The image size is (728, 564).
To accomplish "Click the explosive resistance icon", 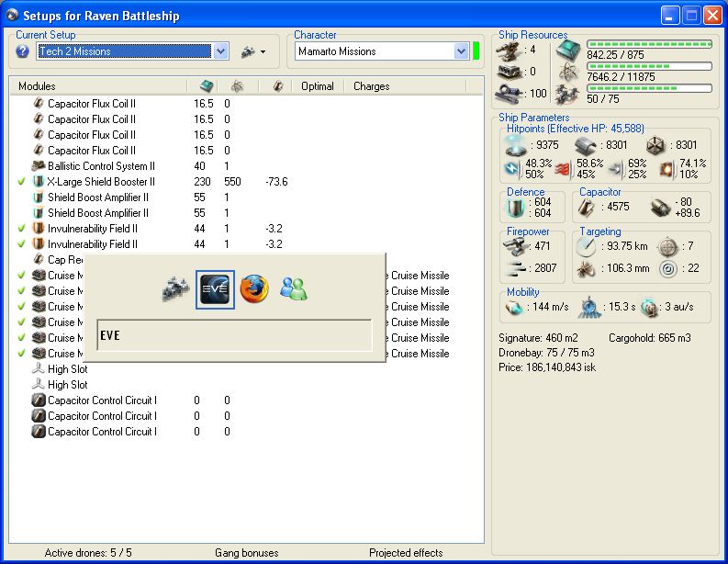I will (x=667, y=170).
